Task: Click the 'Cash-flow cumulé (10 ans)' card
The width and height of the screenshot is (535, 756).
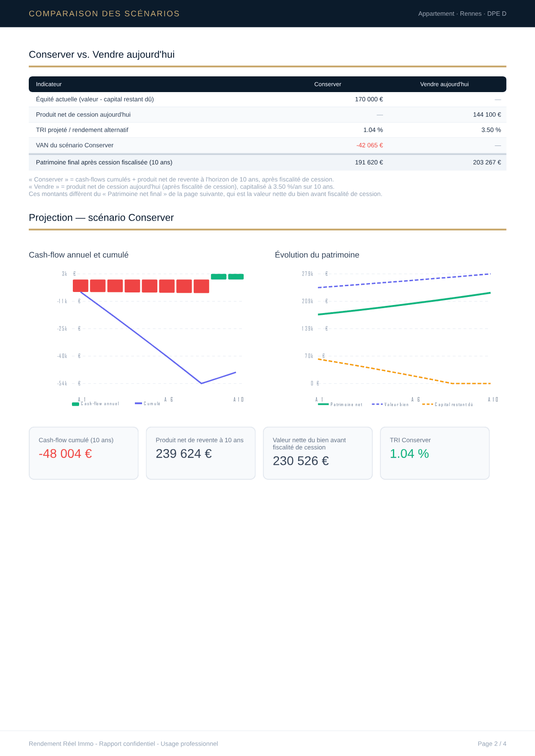Action: [x=84, y=453]
